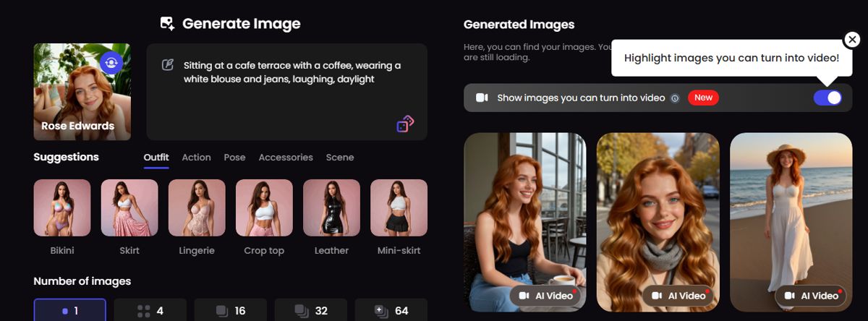Screen dimensions: 868x321
Task: Switch to the Outfit tab
Action: pos(156,158)
